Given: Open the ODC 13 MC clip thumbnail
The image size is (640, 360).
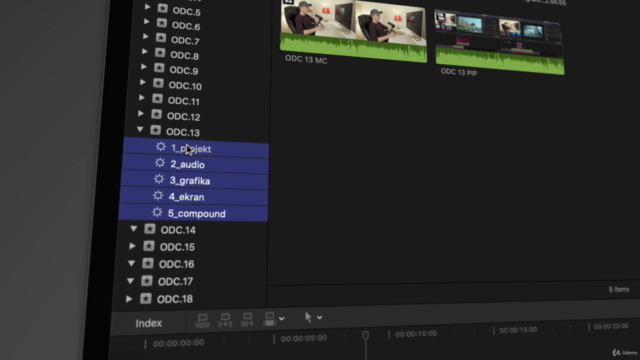Looking at the screenshot, I should coord(353,31).
